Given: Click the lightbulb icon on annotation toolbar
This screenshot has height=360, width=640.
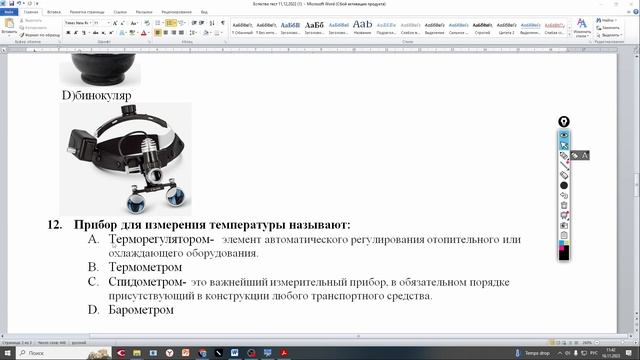Looking at the screenshot, I should (x=564, y=122).
